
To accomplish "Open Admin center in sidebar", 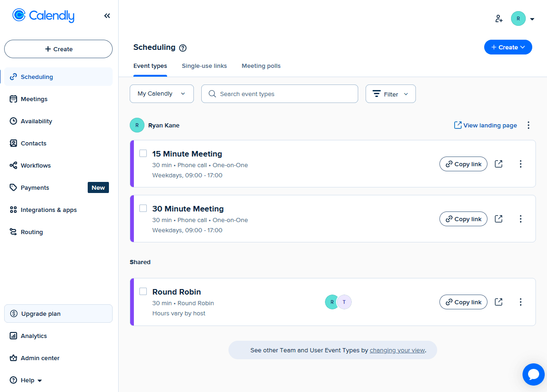I will [x=58, y=358].
